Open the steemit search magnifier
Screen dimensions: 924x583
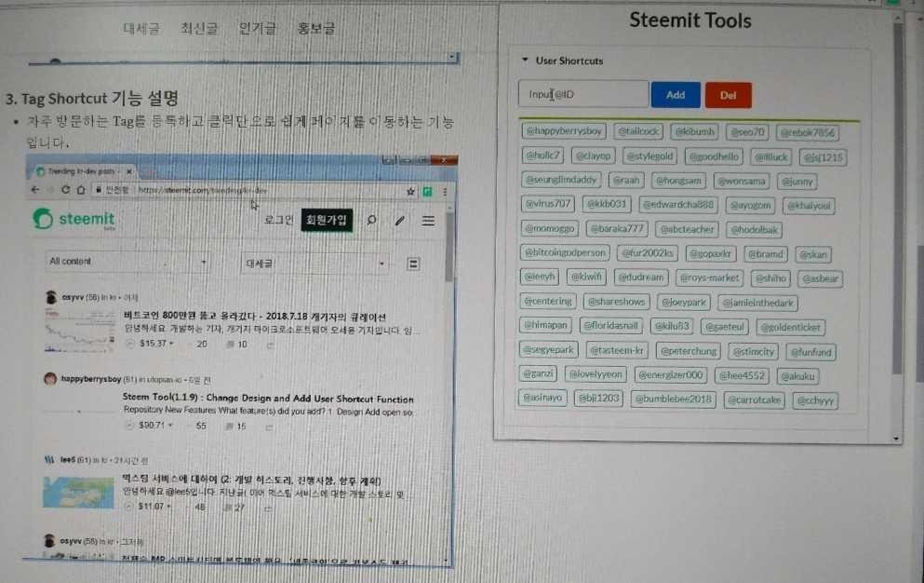tap(372, 220)
